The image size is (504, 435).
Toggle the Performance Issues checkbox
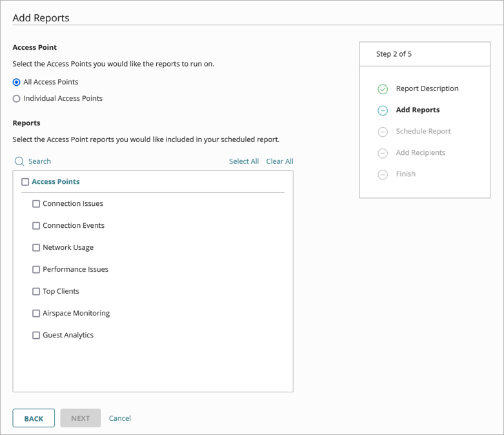[x=36, y=270]
